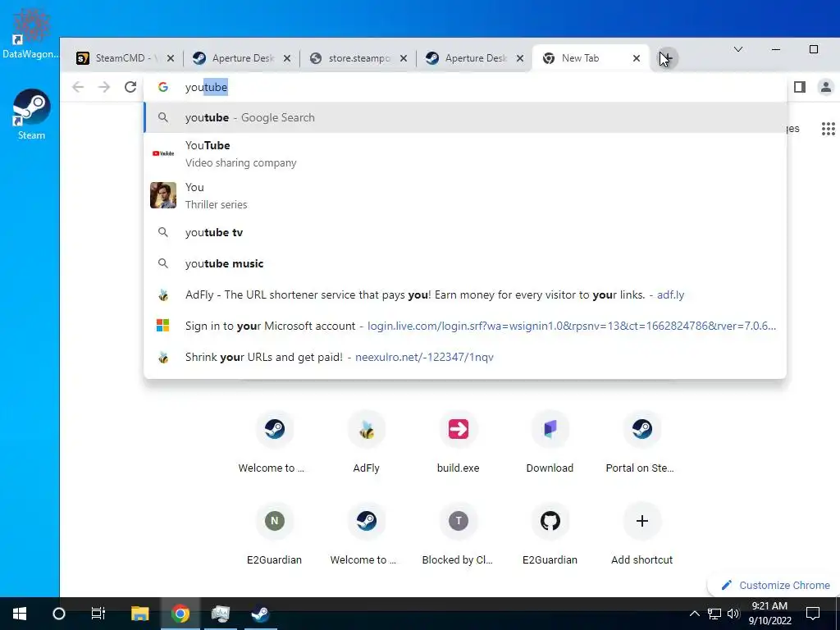The width and height of the screenshot is (840, 630).
Task: Open the Google apps grid
Action: tap(828, 129)
